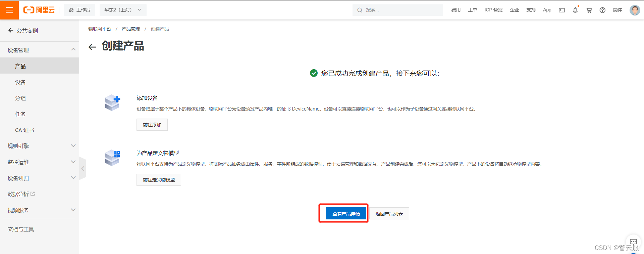Click the 前往定义物模型 button

click(159, 180)
